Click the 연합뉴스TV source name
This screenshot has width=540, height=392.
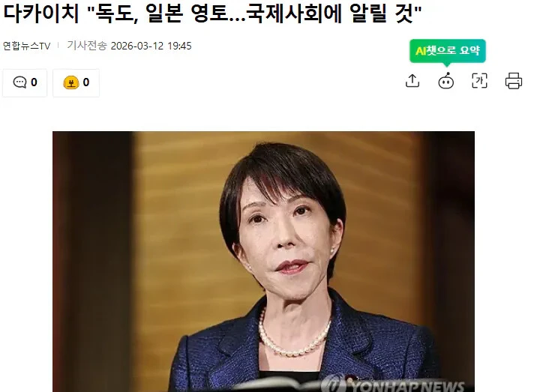(x=26, y=46)
